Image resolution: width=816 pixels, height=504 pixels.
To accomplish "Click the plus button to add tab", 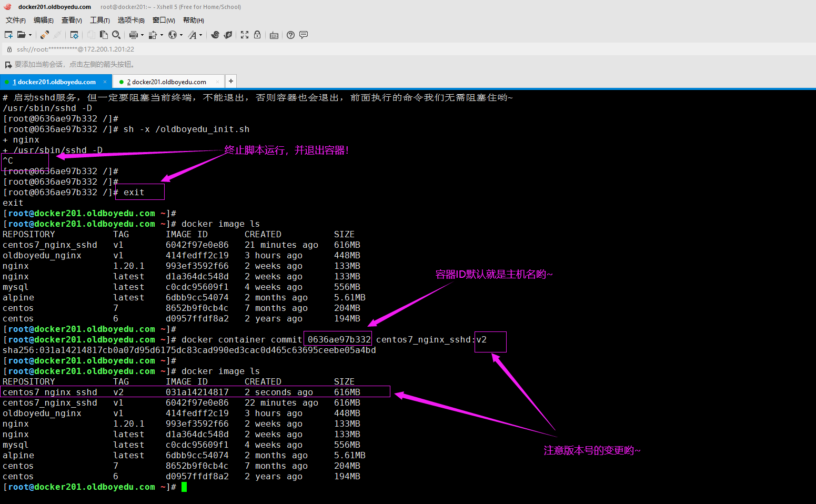I will click(230, 81).
